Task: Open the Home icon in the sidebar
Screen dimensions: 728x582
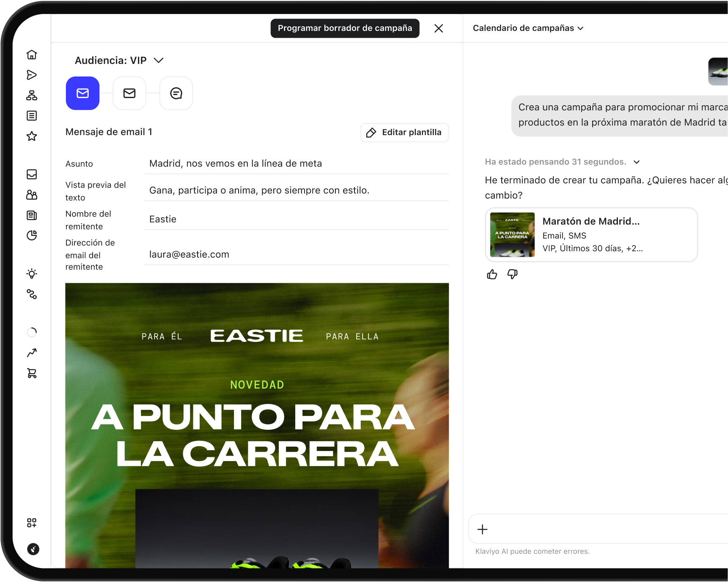Action: tap(32, 55)
